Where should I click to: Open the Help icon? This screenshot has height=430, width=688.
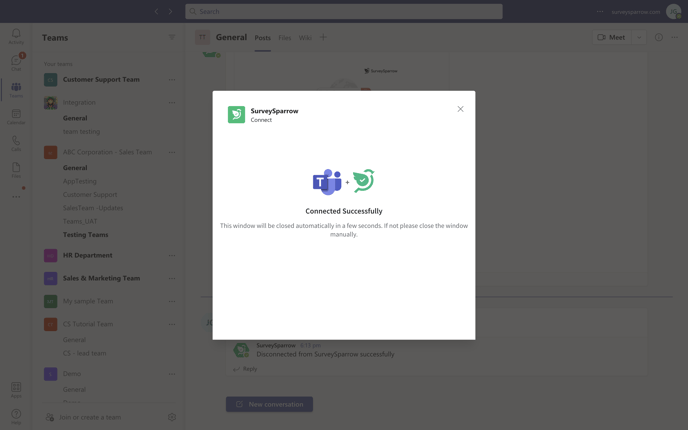click(x=16, y=416)
